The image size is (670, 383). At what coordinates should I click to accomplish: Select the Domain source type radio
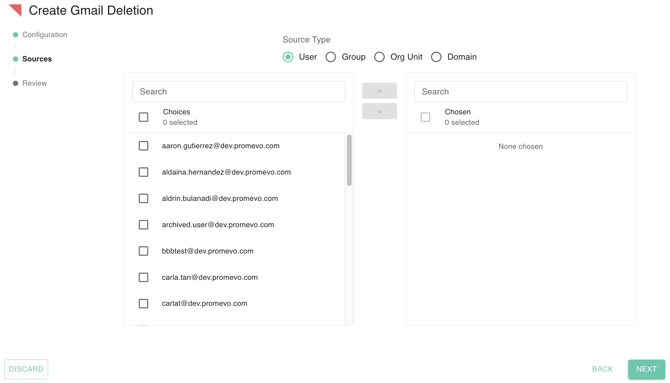pos(436,57)
